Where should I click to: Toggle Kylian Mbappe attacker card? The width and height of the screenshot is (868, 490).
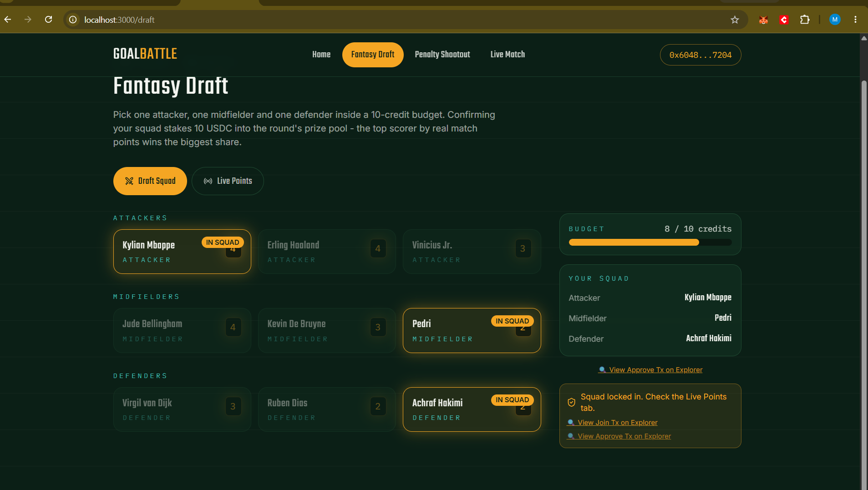182,252
